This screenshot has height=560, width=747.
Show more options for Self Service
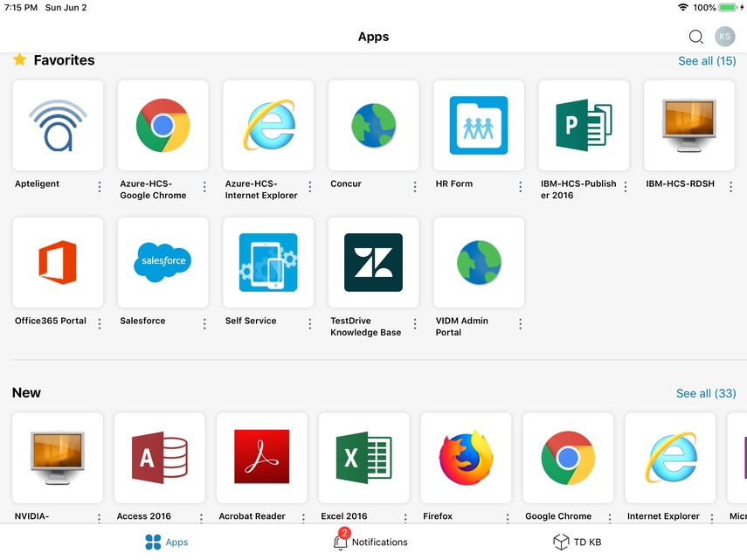[x=310, y=324]
